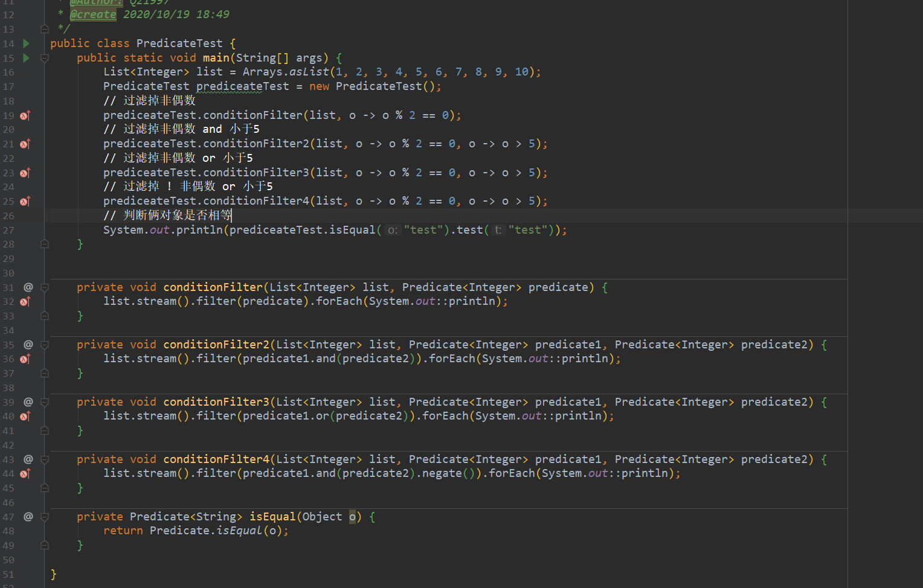This screenshot has height=588, width=923.
Task: Click the gutter icon on line 36
Action: click(25, 359)
